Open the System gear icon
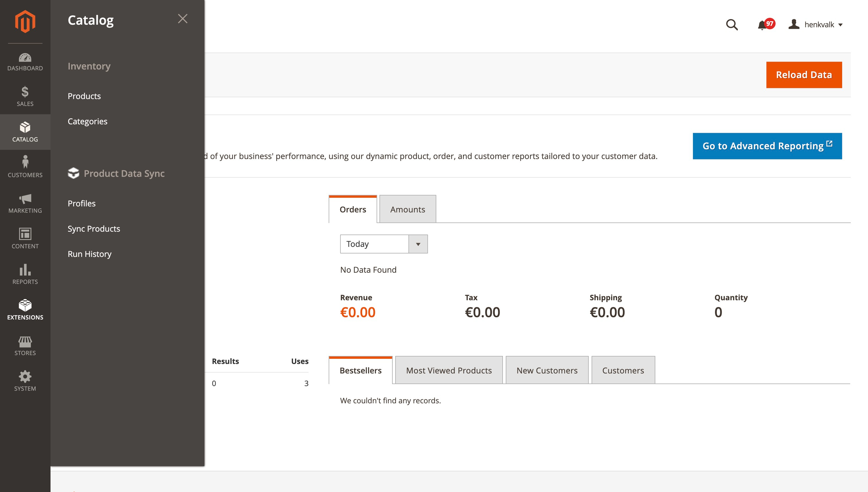This screenshot has height=492, width=868. [25, 381]
